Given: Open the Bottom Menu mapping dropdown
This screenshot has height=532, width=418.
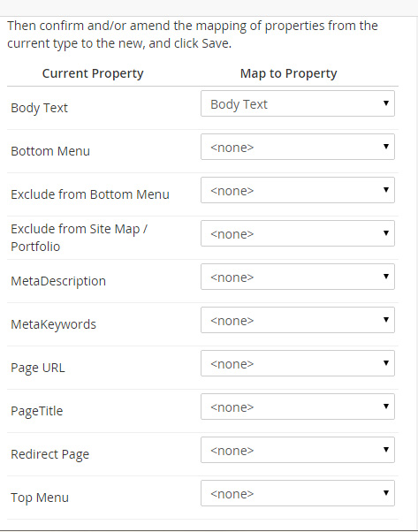Looking at the screenshot, I should [x=298, y=147].
